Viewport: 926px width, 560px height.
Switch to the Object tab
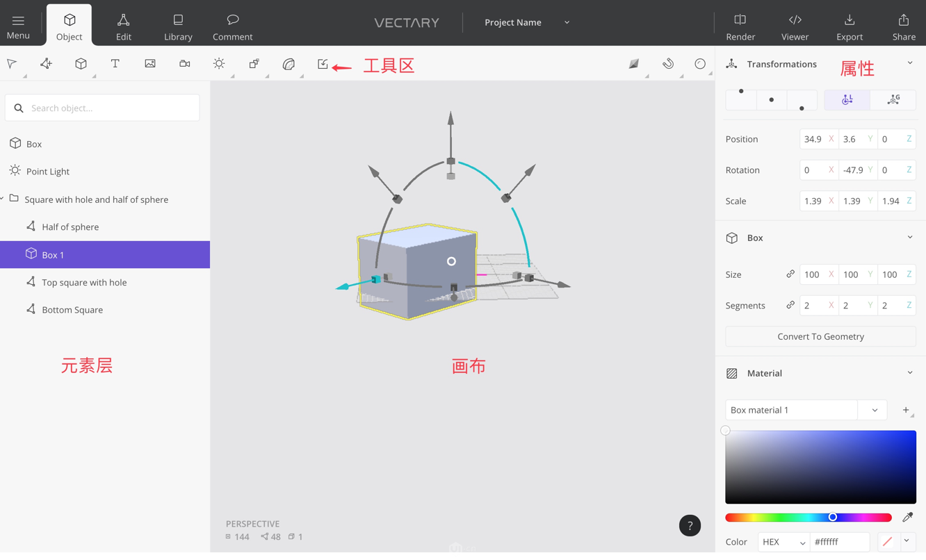point(69,26)
